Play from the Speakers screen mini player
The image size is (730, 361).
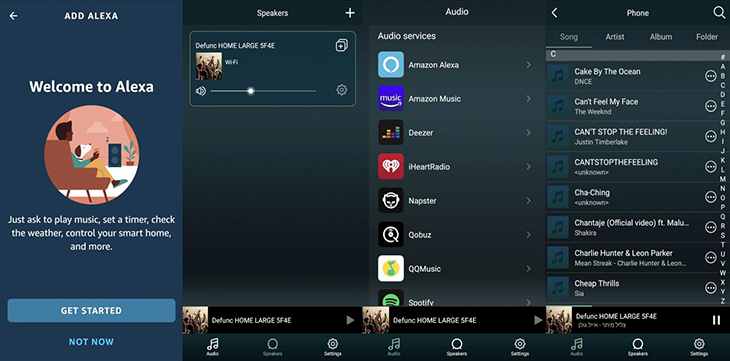coord(350,320)
